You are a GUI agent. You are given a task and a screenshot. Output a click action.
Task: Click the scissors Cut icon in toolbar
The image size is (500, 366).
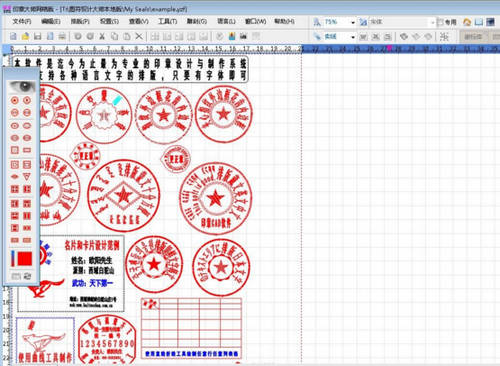pos(102,36)
